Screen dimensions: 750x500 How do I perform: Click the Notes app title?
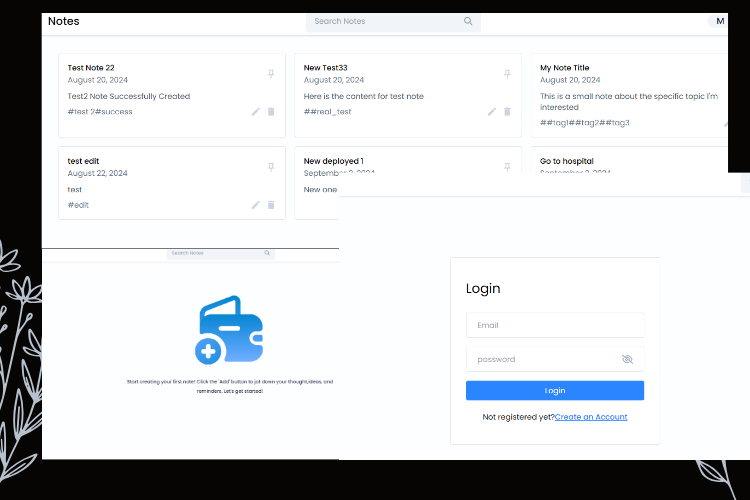[64, 21]
